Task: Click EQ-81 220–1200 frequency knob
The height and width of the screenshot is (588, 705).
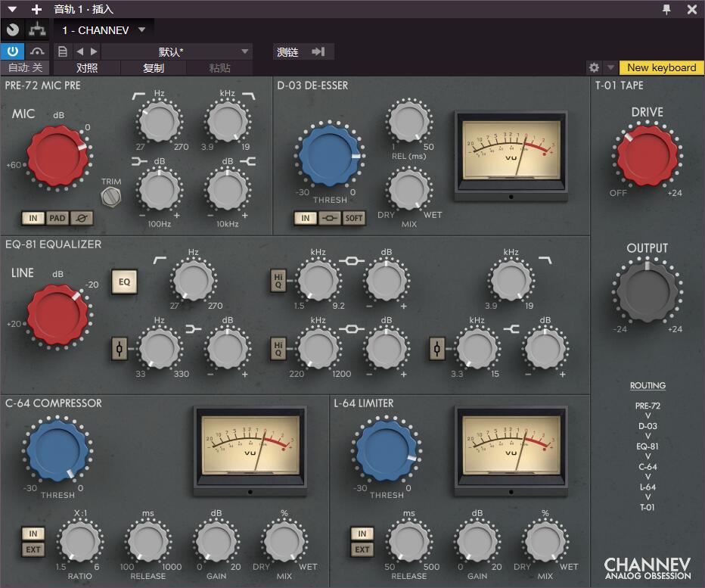Action: (318, 349)
